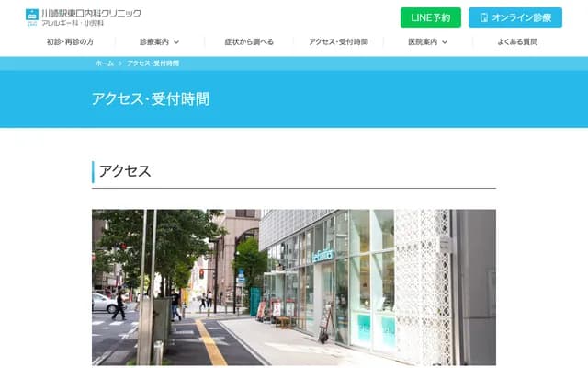Open よくある質問 menu item
The width and height of the screenshot is (588, 368).
tap(517, 41)
